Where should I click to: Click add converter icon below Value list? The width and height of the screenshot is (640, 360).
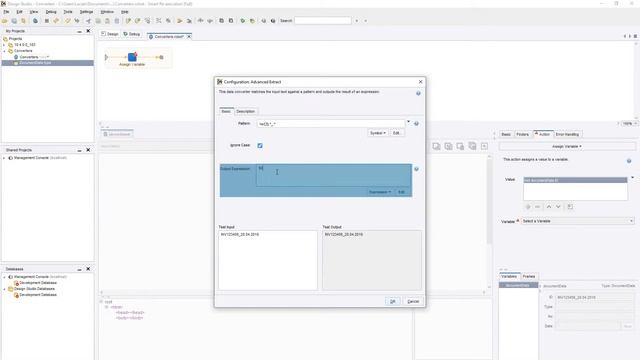pyautogui.click(x=528, y=207)
